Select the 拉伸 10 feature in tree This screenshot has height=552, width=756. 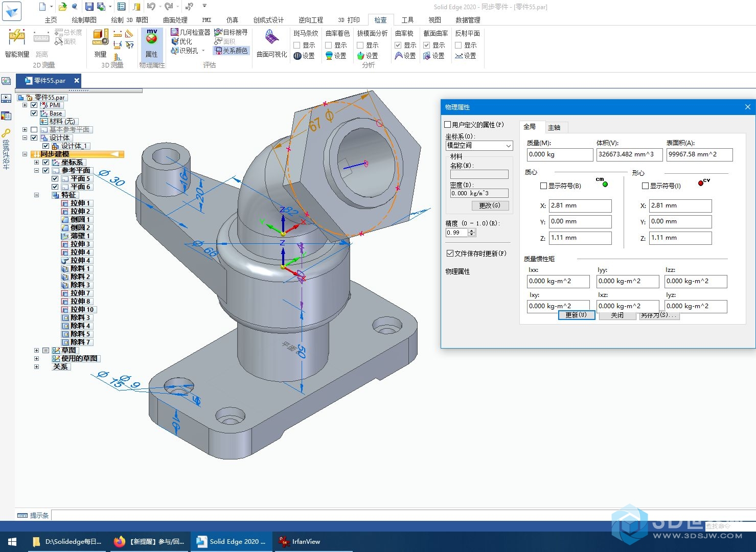79,309
